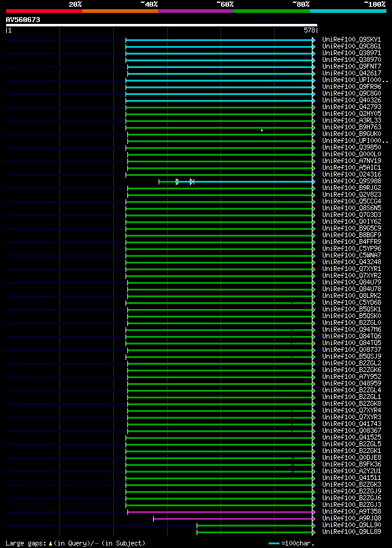Select the UniRef100_Q2V823 label
Viewport: 392px width, 548px height.
tap(352, 195)
